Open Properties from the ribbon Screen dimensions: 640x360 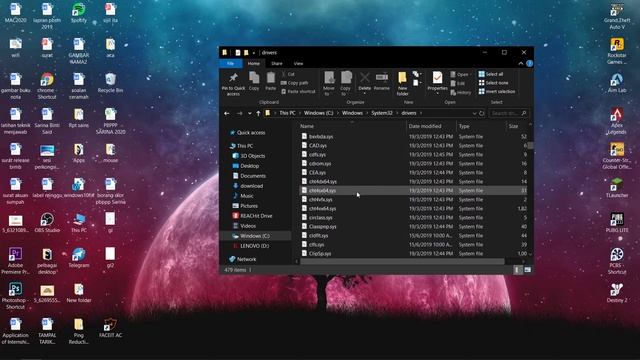coord(437,83)
